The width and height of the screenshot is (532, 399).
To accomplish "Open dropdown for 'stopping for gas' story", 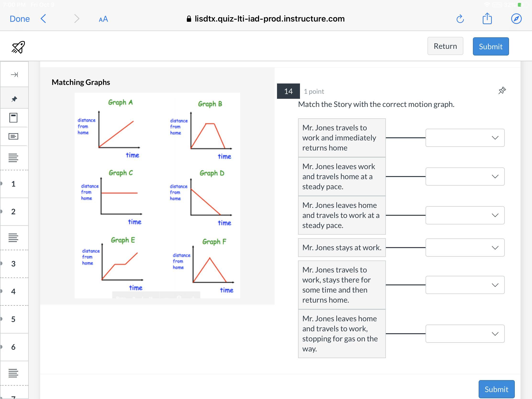I will 465,334.
